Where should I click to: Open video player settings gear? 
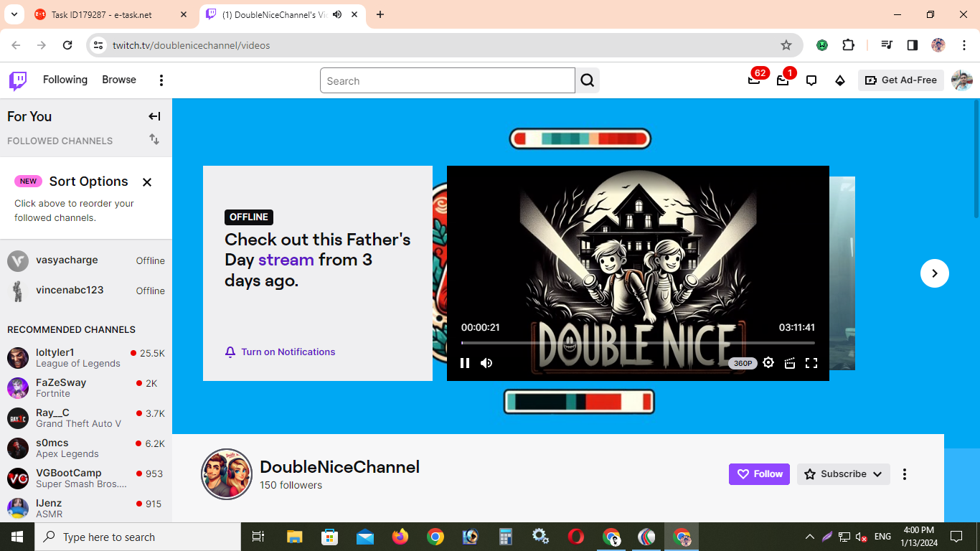point(768,363)
